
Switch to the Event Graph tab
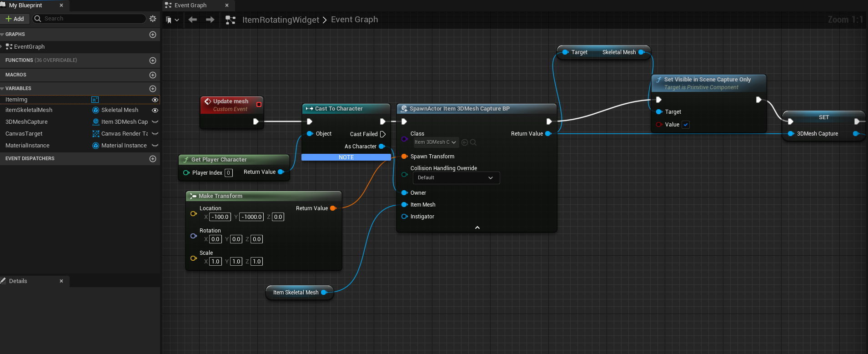coord(191,5)
